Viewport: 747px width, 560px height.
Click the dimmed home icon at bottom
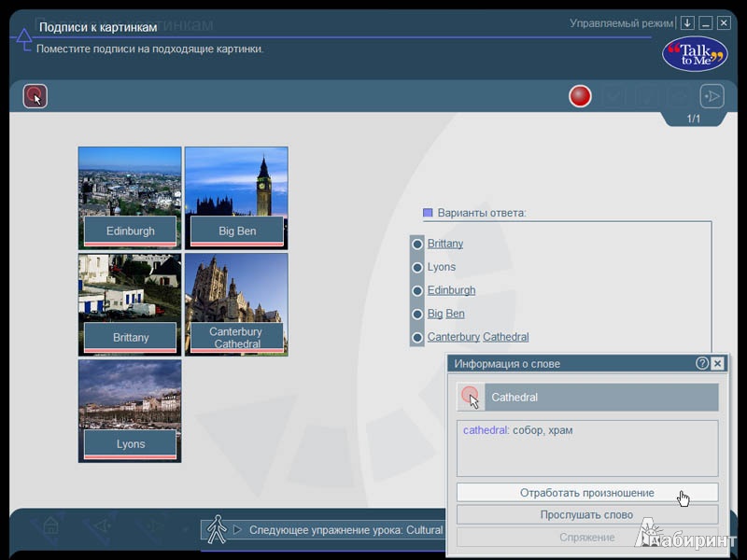(x=50, y=526)
